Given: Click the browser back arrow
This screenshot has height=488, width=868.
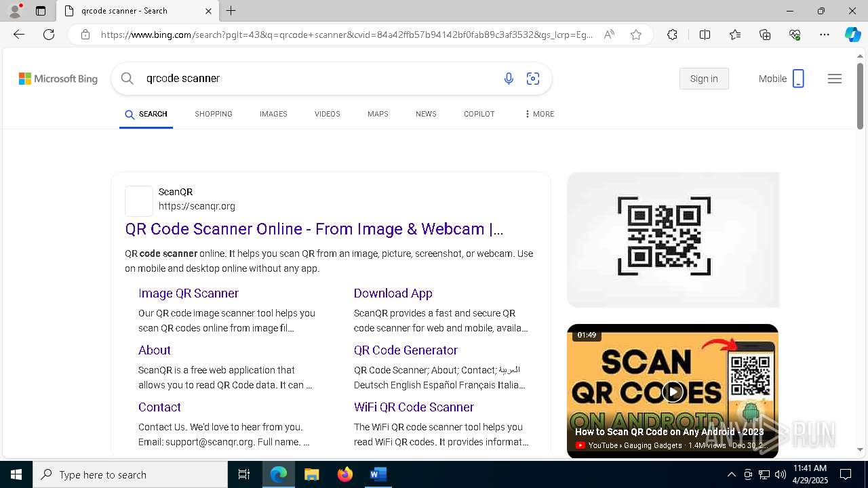Looking at the screenshot, I should point(19,35).
